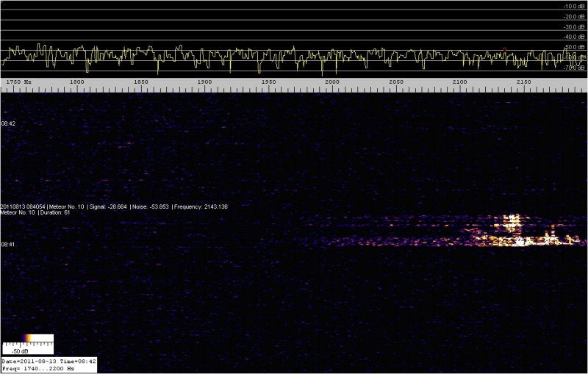The width and height of the screenshot is (588, 374).
Task: Click the 2150 Hz tick on the frequency ruler
Action: click(x=524, y=82)
